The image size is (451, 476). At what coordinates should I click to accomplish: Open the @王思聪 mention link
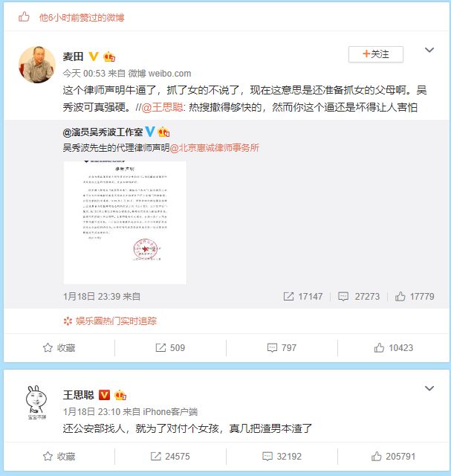pos(162,107)
